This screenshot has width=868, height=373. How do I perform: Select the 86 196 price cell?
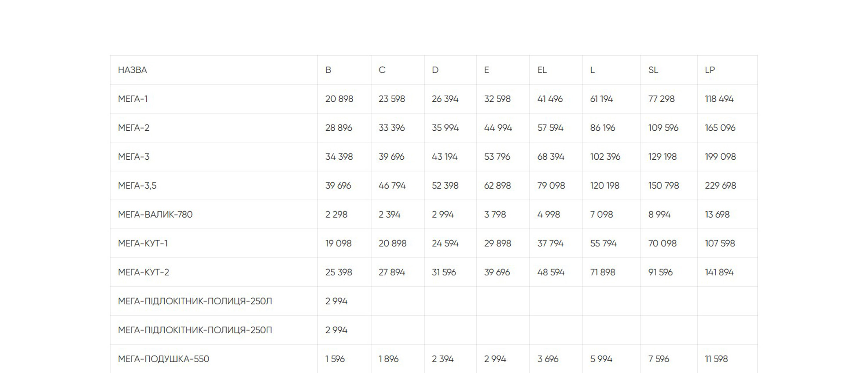tap(602, 128)
